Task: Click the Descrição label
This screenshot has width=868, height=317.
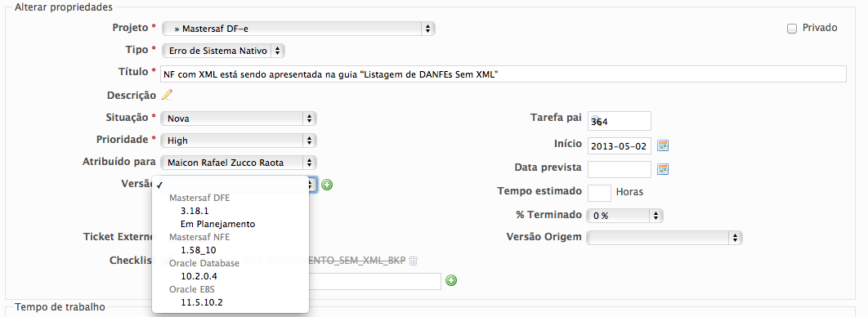Action: click(132, 96)
